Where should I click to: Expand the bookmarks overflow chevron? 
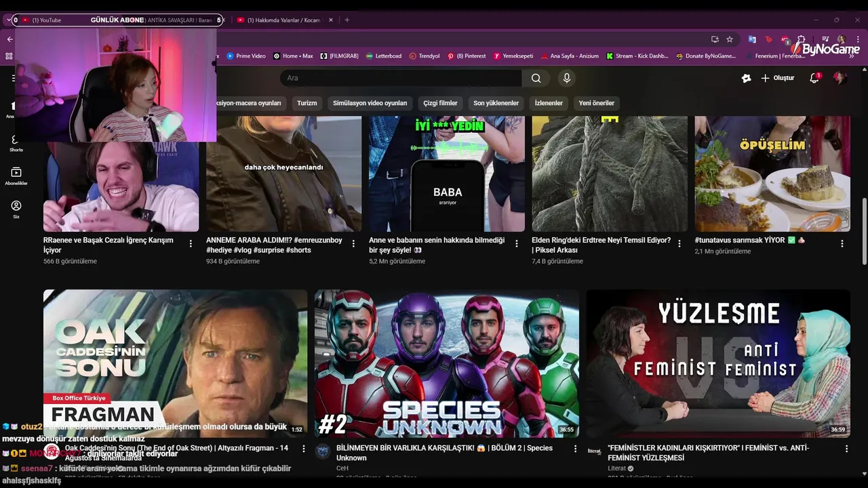tap(852, 56)
